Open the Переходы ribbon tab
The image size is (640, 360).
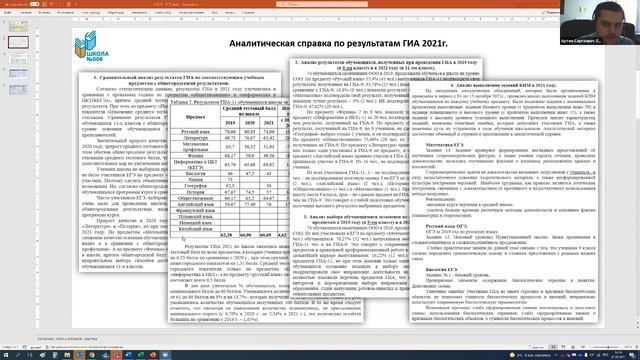(x=116, y=13)
